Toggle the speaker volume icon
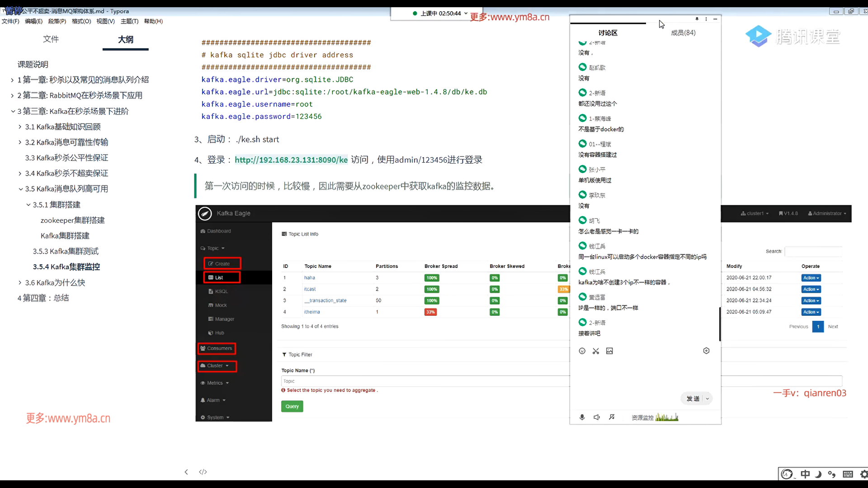 pos(597,417)
